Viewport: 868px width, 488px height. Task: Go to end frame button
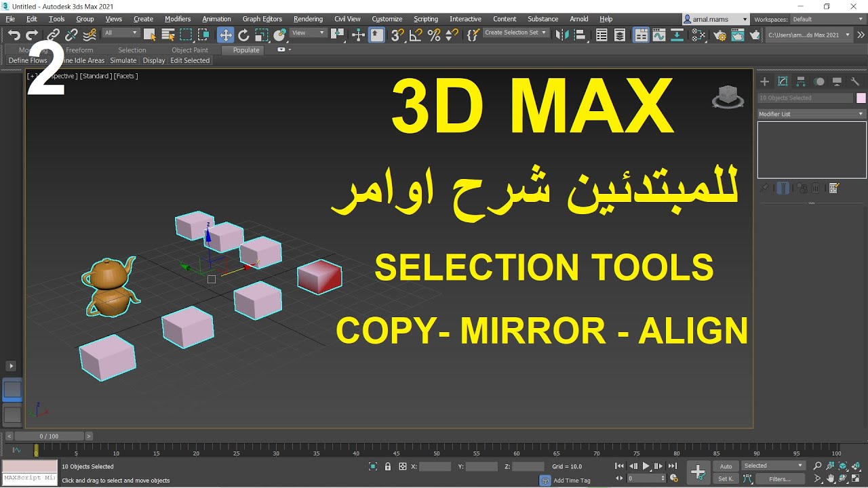coord(672,466)
